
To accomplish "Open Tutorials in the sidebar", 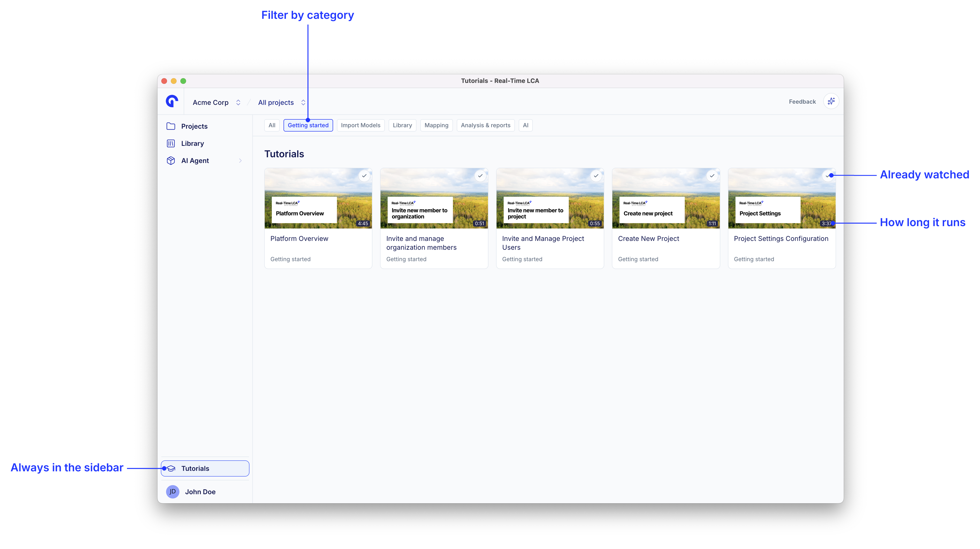I will tap(205, 468).
